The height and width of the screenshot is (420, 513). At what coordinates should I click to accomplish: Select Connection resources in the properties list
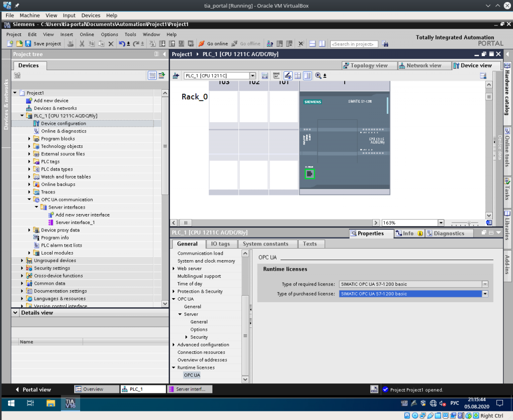[201, 352]
